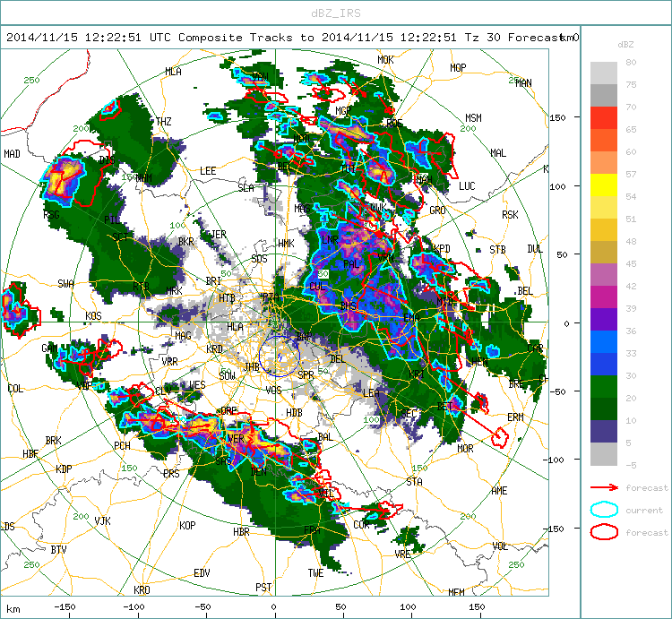This screenshot has height=619, width=672.
Task: Click the VJK station label
Action: pyautogui.click(x=102, y=520)
